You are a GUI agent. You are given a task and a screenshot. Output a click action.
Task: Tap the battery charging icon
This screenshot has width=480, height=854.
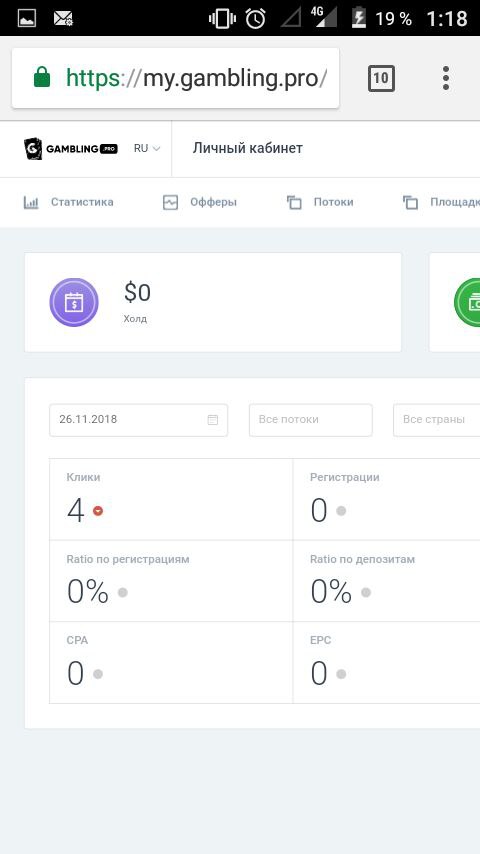359,18
